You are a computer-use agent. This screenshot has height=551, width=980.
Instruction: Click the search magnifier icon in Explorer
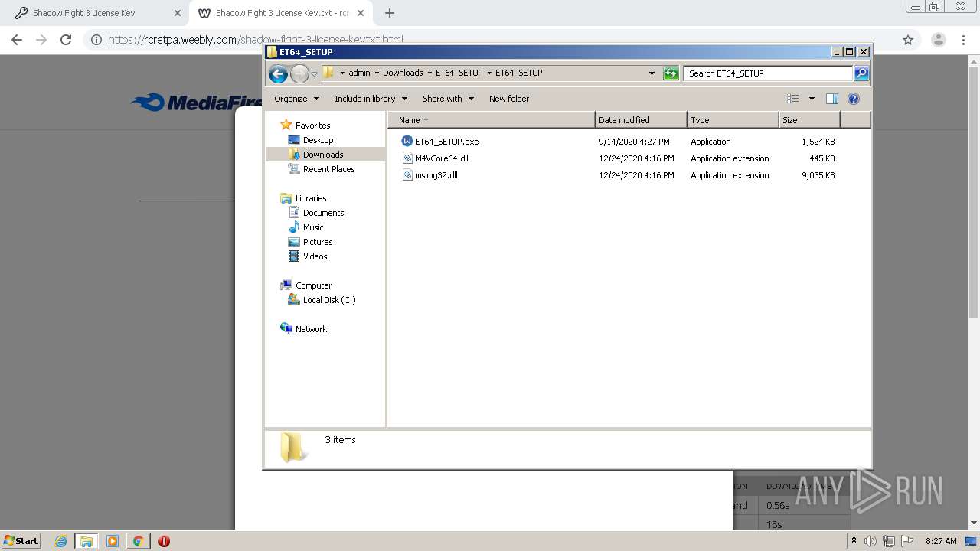point(861,73)
